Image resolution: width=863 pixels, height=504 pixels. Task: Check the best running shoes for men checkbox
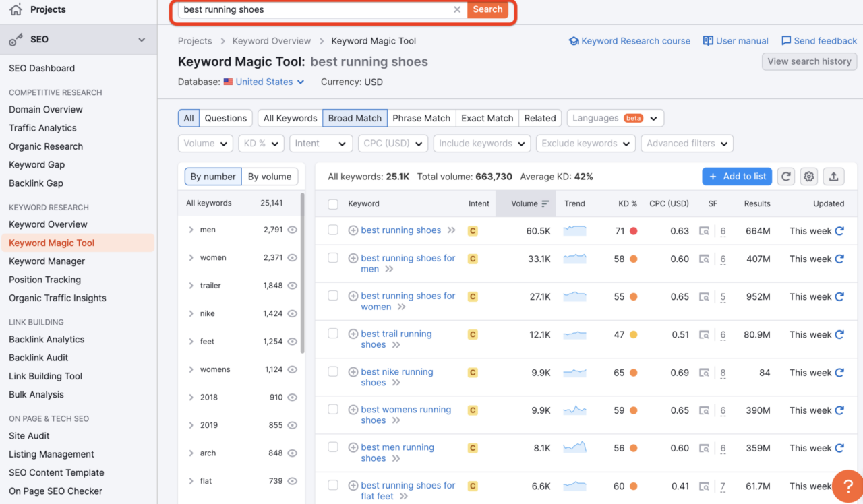tap(333, 258)
